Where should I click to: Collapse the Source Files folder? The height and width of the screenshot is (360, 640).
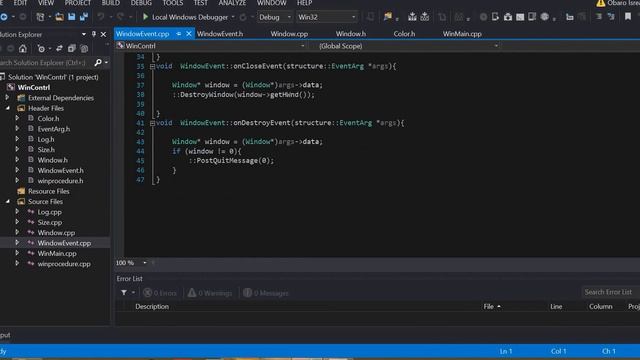pyautogui.click(x=7, y=202)
